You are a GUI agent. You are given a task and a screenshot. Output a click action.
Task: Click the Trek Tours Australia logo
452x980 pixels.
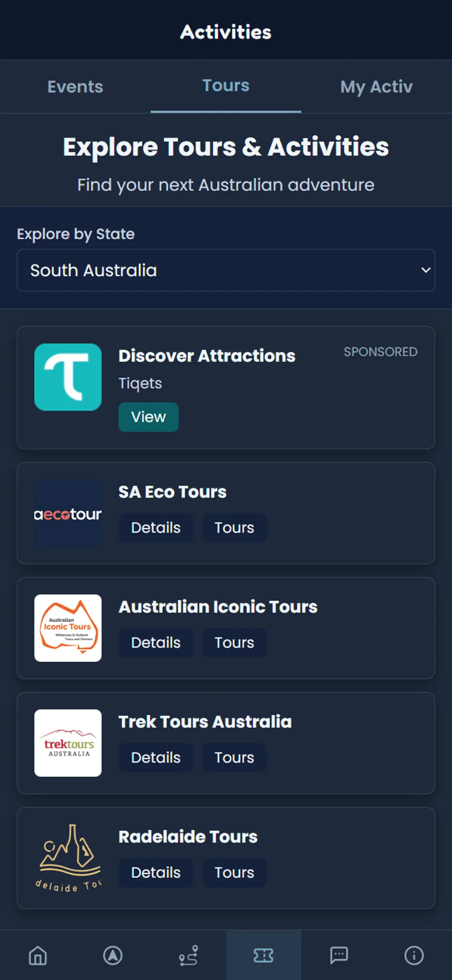click(68, 743)
